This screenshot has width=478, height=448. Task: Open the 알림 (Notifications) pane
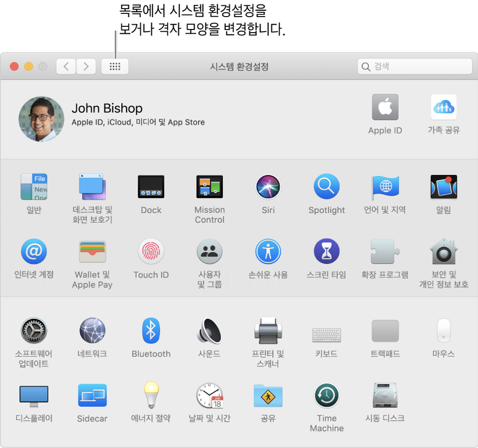444,187
